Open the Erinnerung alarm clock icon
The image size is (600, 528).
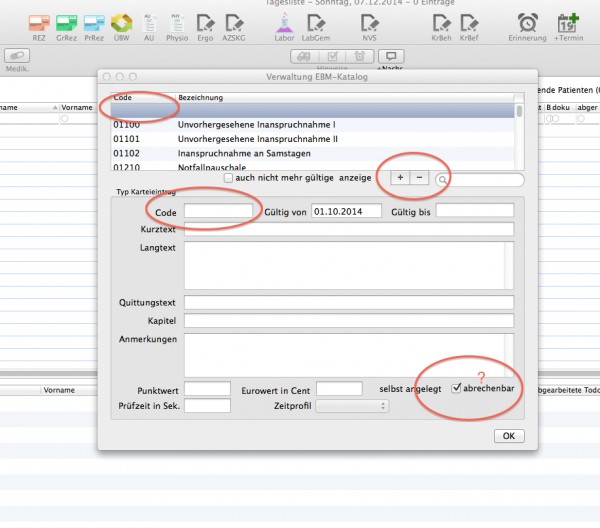pyautogui.click(x=528, y=23)
